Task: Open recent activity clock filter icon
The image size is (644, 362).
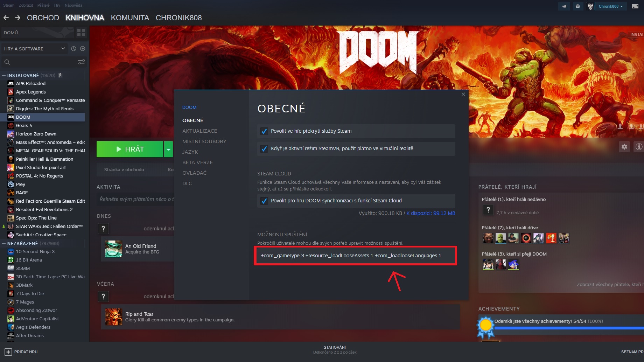Action: pos(73,49)
